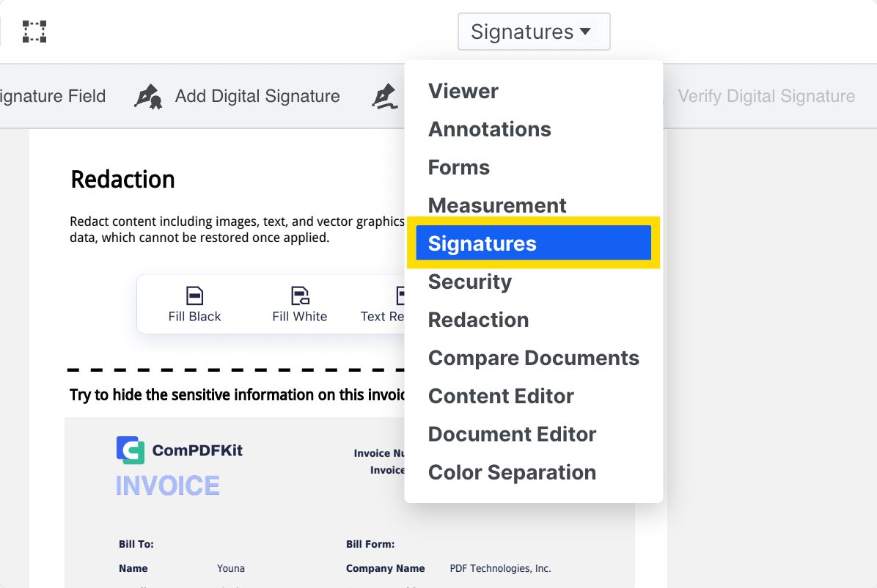Click the ComPDFKit logo on invoice
Viewport: 877px width, 588px height.
point(131,450)
